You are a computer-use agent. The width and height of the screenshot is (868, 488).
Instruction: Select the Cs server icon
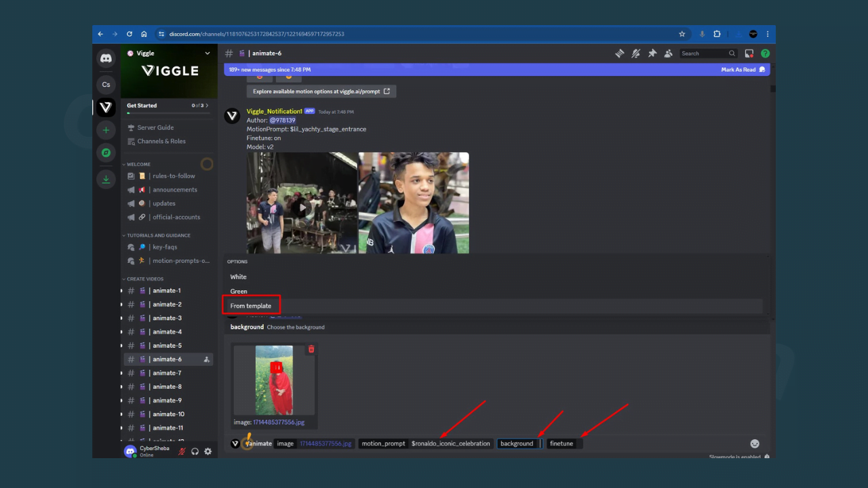click(x=106, y=84)
